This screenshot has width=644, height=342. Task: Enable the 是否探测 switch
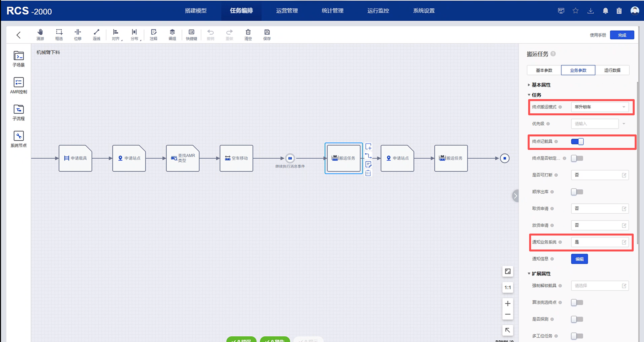(577, 319)
